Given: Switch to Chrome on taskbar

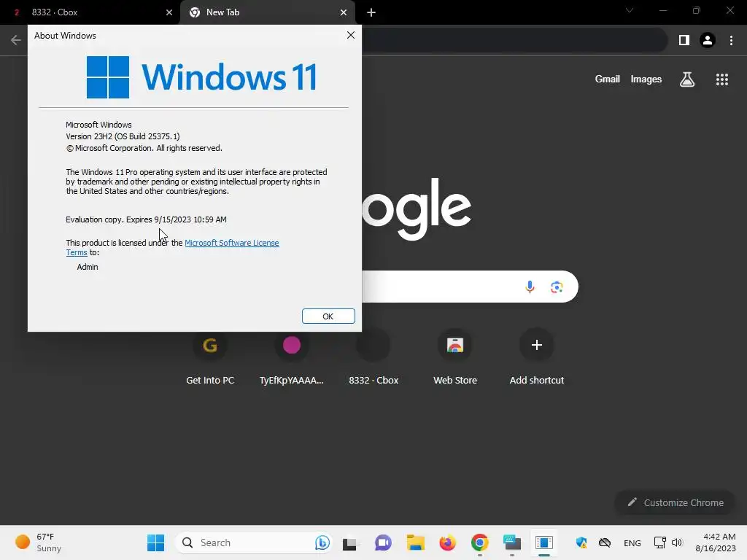Looking at the screenshot, I should (x=480, y=542).
